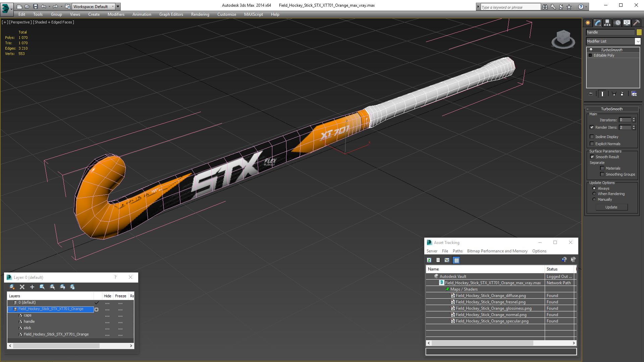Toggle TurboSmooth lightbulb visibility
Viewport: 644px width, 362px height.
point(591,50)
